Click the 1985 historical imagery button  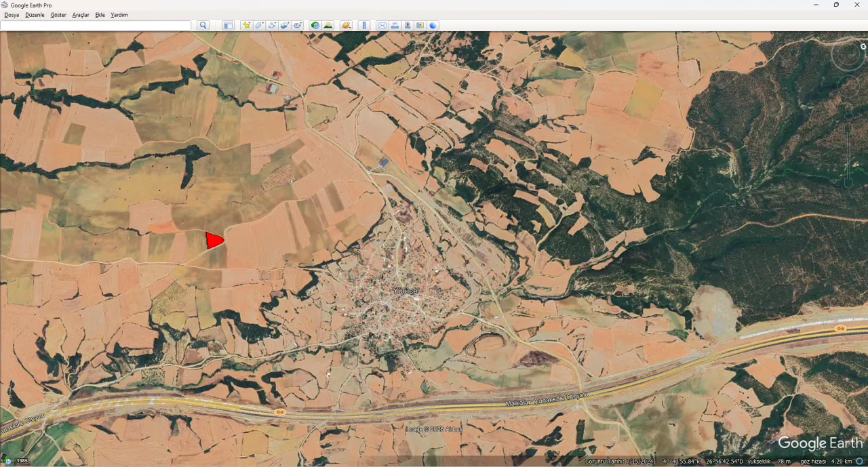pyautogui.click(x=22, y=461)
